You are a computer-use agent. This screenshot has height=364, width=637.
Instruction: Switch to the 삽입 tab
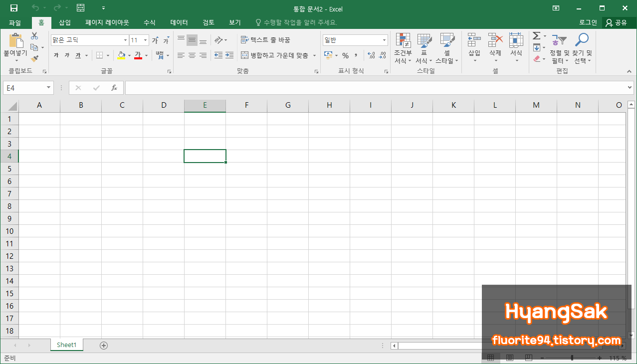(x=65, y=22)
